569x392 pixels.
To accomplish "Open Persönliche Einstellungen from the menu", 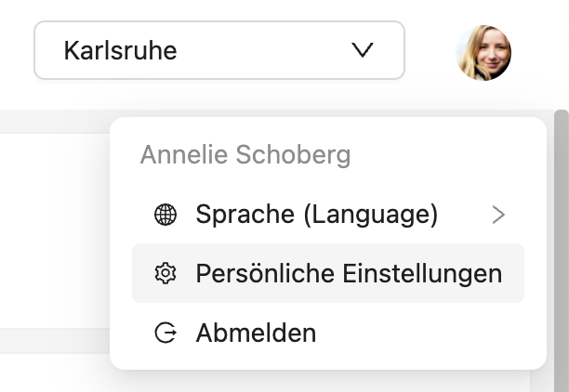I will coord(349,273).
